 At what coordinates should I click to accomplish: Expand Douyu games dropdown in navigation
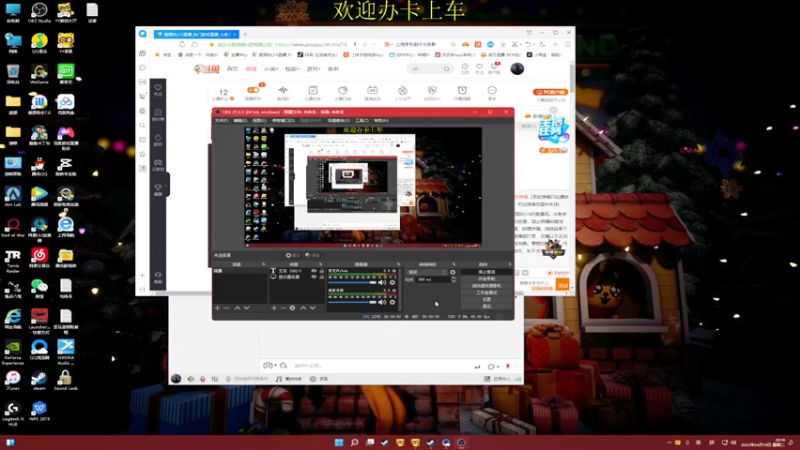point(313,69)
